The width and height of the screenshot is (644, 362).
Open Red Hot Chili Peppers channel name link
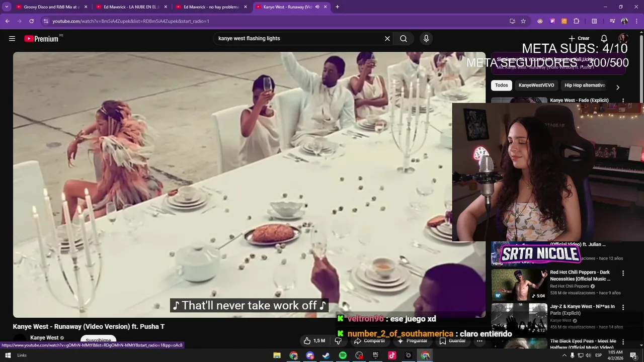click(570, 286)
